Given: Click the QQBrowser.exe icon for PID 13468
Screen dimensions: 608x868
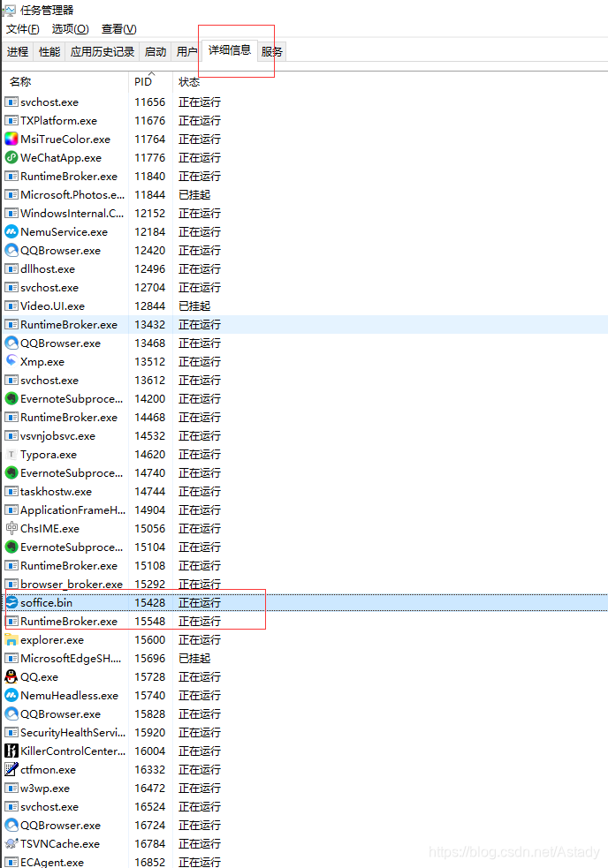Looking at the screenshot, I should [x=11, y=343].
